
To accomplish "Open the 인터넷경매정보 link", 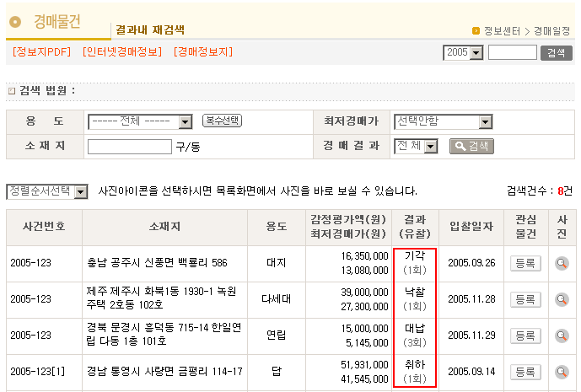I will coord(122,52).
